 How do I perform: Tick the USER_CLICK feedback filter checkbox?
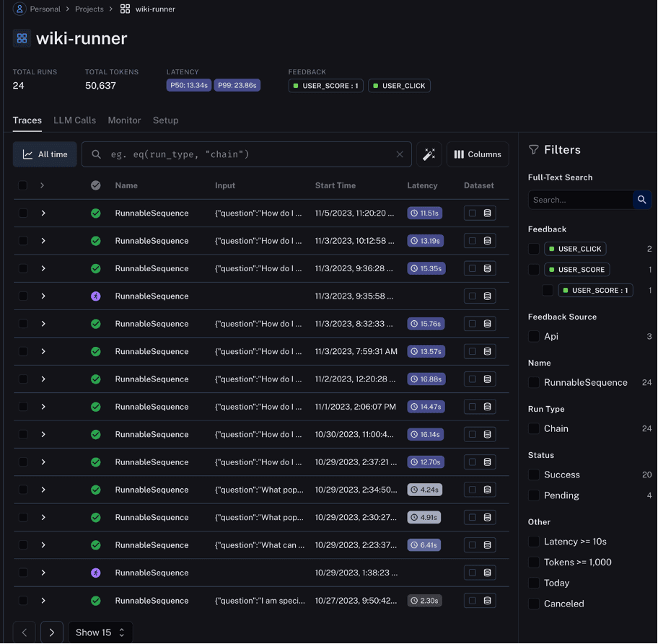click(534, 249)
